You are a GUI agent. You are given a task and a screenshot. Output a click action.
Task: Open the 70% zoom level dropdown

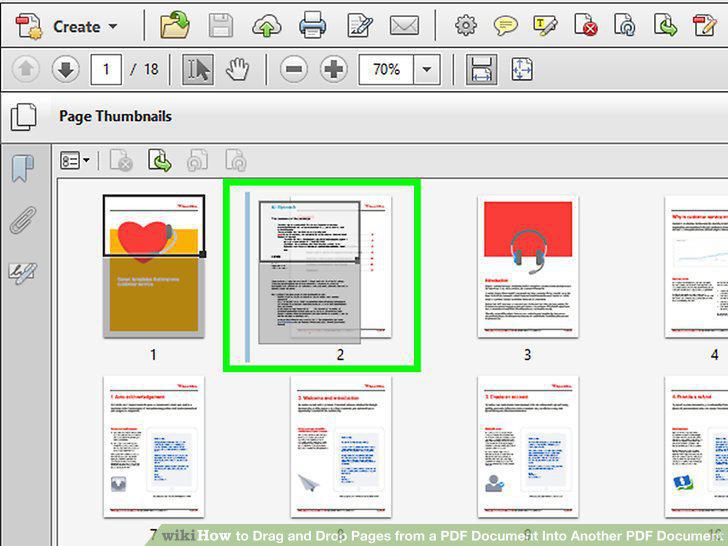click(x=427, y=70)
